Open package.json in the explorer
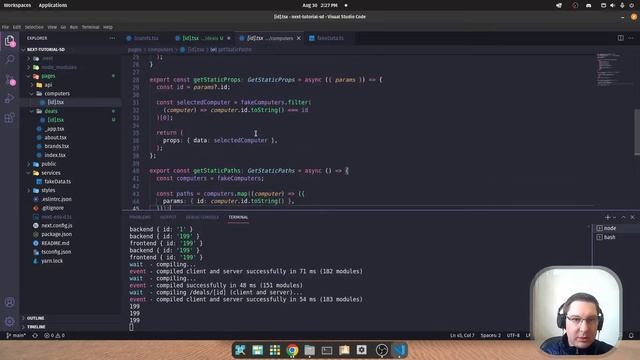This screenshot has height=360, width=640. (x=70, y=234)
